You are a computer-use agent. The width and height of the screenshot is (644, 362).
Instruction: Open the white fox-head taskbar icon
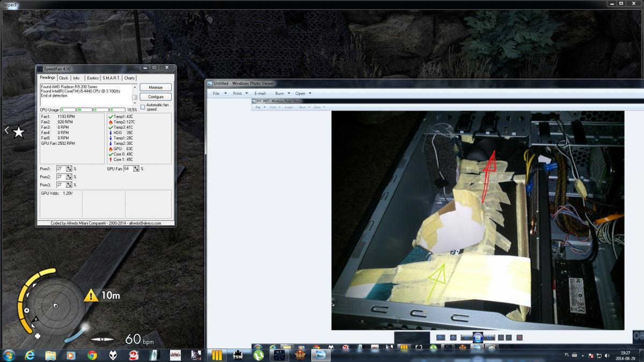pos(113,354)
